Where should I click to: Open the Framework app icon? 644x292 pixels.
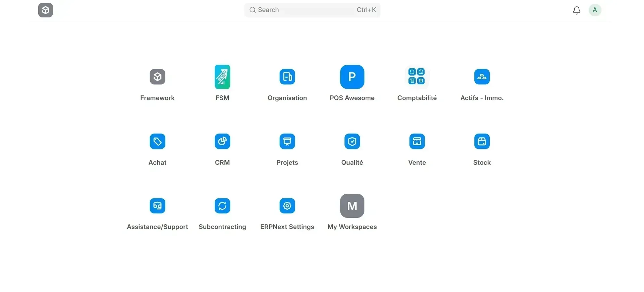(157, 77)
